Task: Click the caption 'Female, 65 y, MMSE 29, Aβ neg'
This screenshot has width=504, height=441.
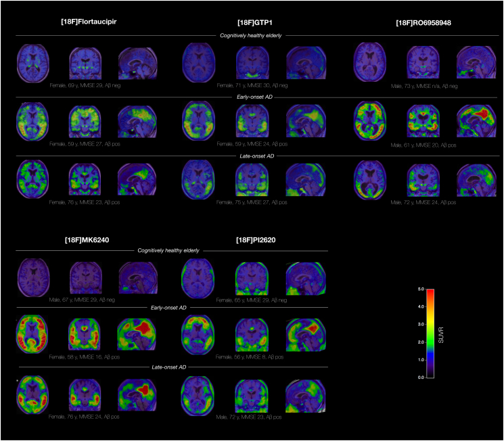Action: [252, 300]
